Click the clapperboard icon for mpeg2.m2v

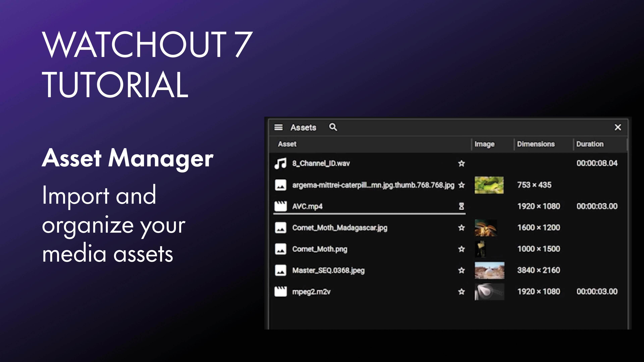coord(281,292)
